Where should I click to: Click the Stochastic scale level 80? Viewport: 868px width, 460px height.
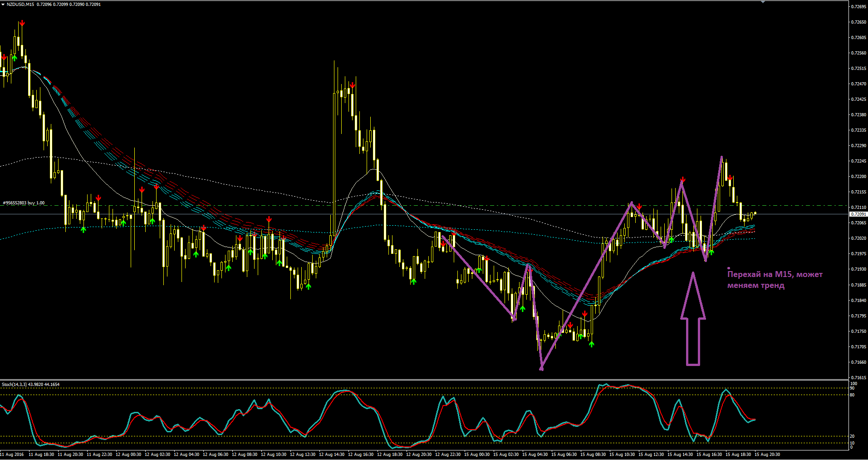853,395
